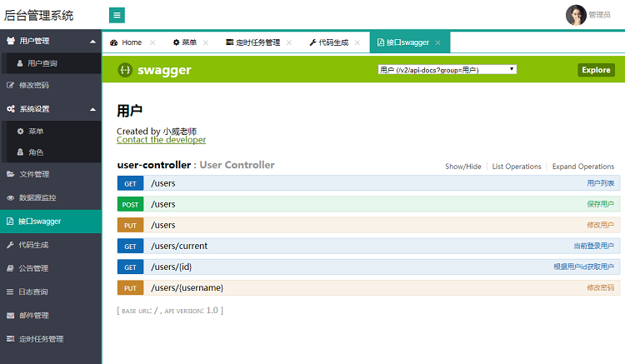
Task: Click the swagger logo icon
Action: 124,70
